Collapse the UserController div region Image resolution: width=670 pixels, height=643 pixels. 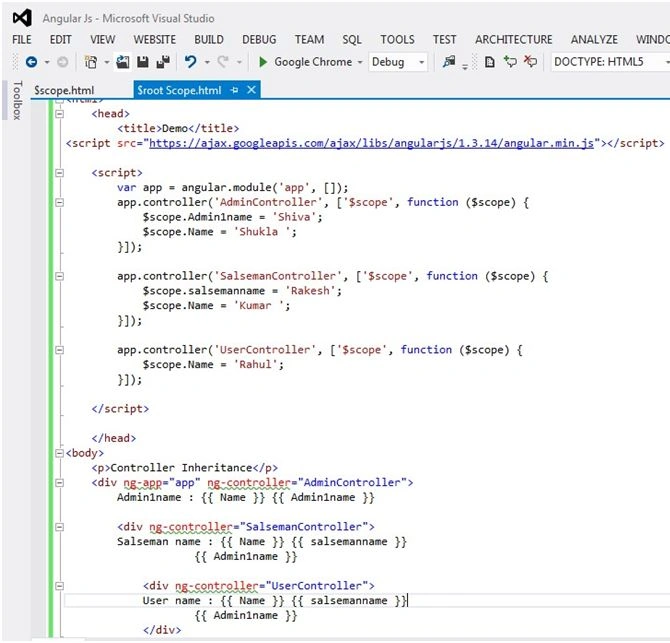[x=59, y=586]
